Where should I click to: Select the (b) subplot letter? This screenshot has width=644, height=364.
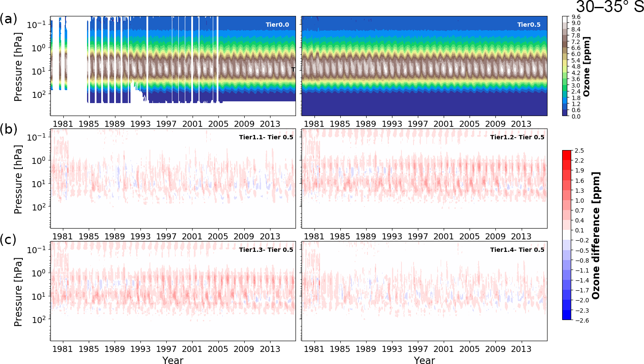tap(9, 129)
